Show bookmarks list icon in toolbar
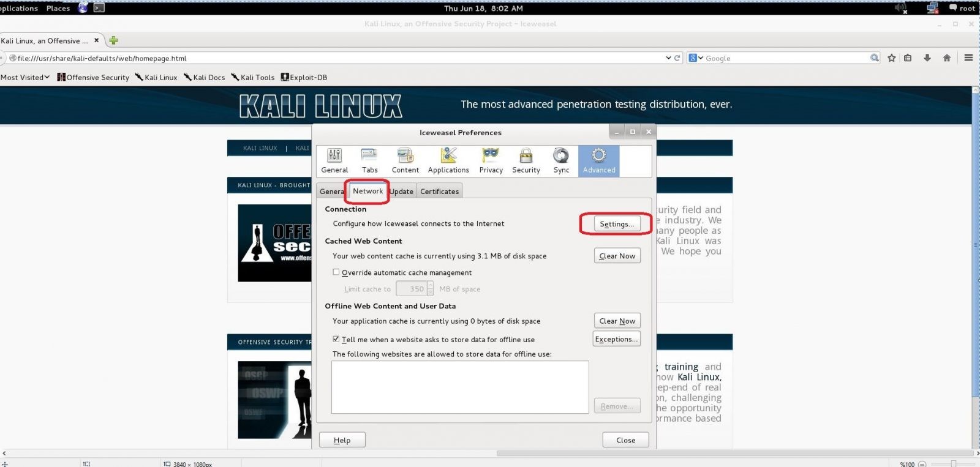 [x=908, y=58]
